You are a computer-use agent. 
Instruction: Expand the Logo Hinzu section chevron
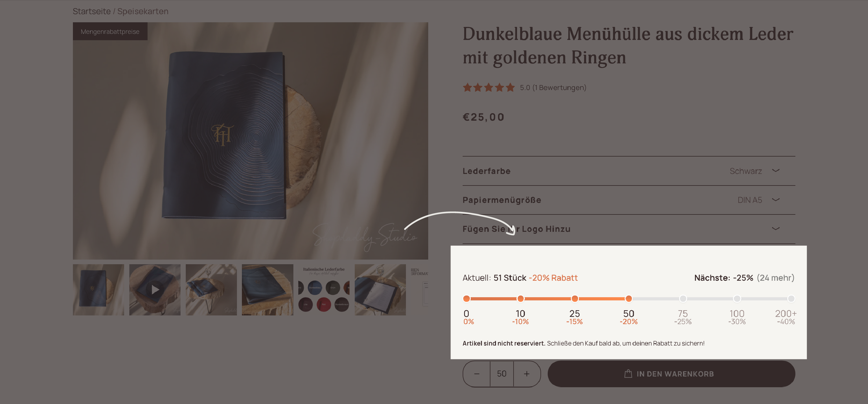tap(776, 229)
